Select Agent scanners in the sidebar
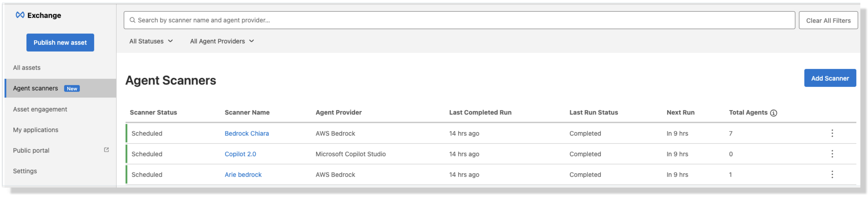This screenshot has height=197, width=868. coord(35,88)
